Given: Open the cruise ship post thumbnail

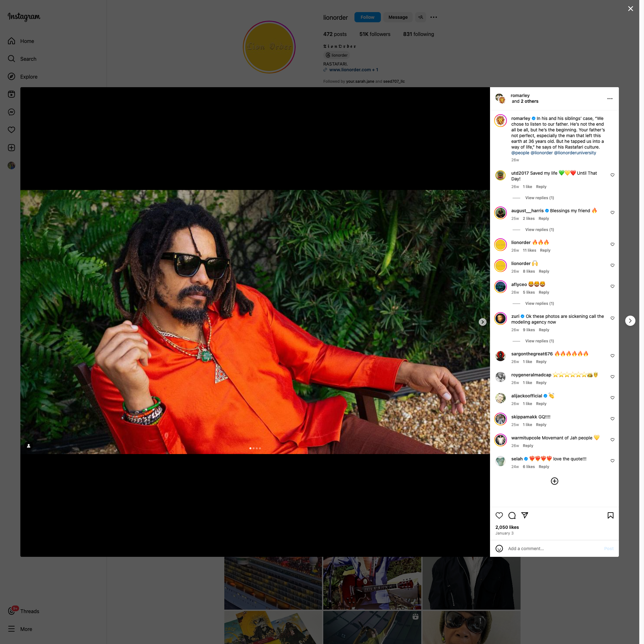Looking at the screenshot, I should point(273,583).
